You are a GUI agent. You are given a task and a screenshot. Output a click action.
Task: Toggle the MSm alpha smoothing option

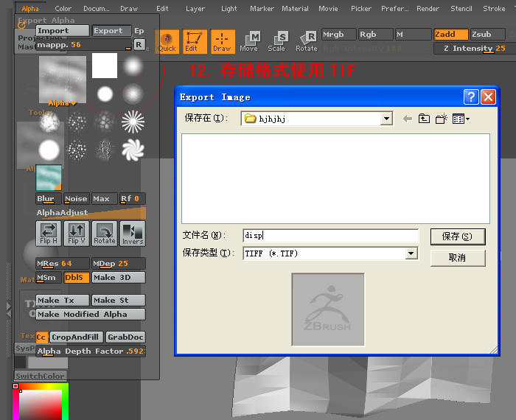pos(49,277)
